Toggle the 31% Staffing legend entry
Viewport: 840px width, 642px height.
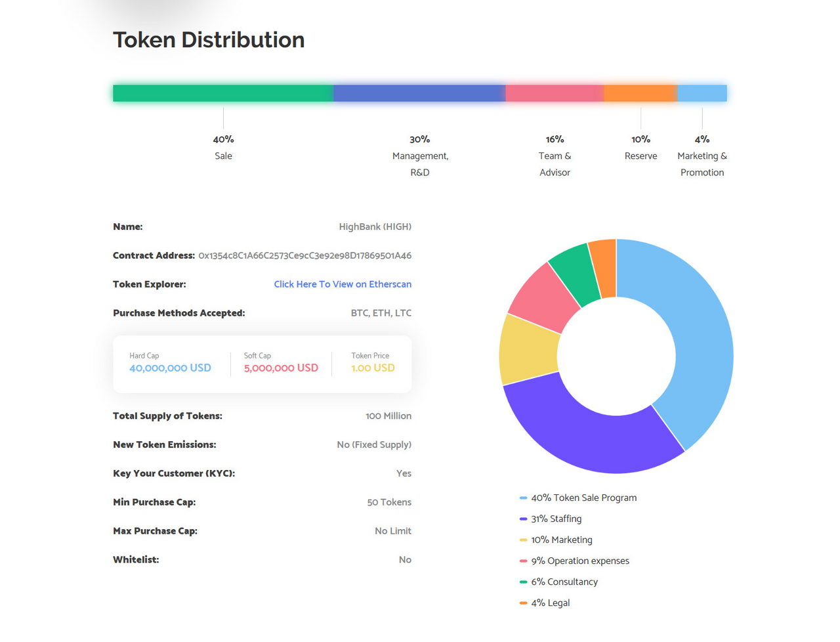pos(551,519)
